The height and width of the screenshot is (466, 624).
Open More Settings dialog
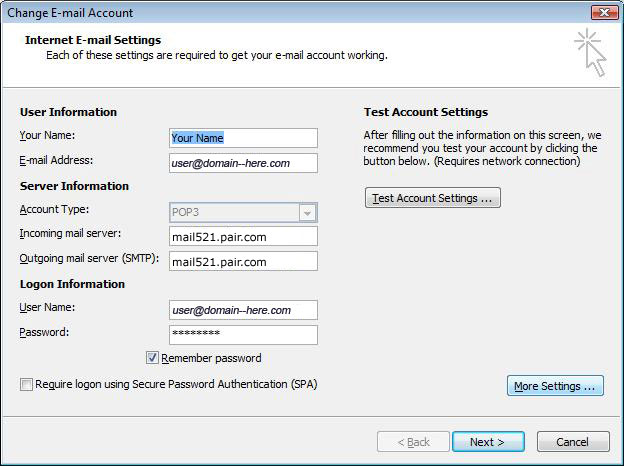coord(555,386)
